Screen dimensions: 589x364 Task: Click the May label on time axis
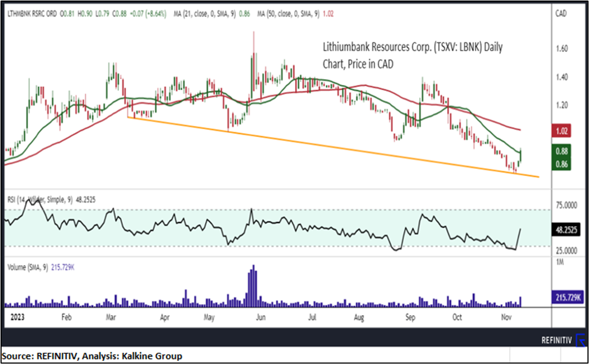209,317
